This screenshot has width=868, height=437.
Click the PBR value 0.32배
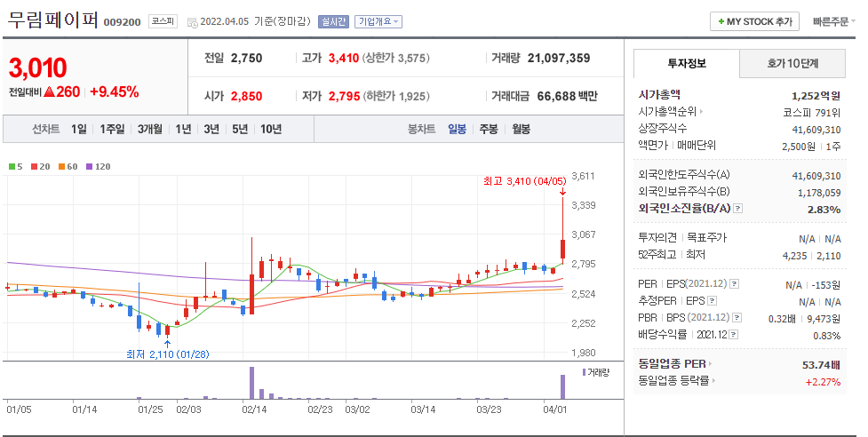pyautogui.click(x=782, y=319)
